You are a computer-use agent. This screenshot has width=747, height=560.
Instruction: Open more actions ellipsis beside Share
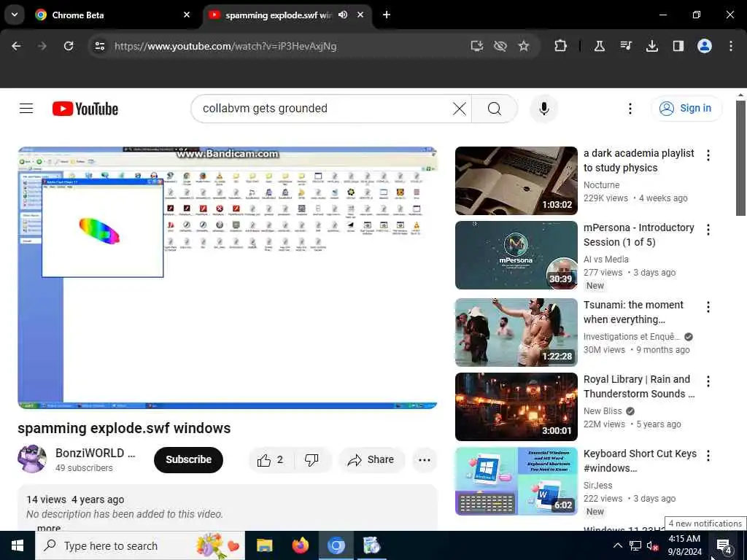[x=424, y=459]
